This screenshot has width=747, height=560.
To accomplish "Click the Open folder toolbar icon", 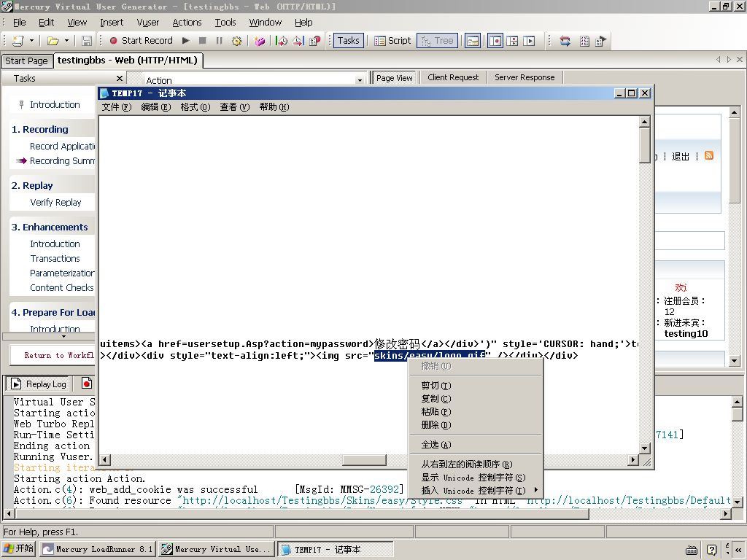I will (53, 41).
